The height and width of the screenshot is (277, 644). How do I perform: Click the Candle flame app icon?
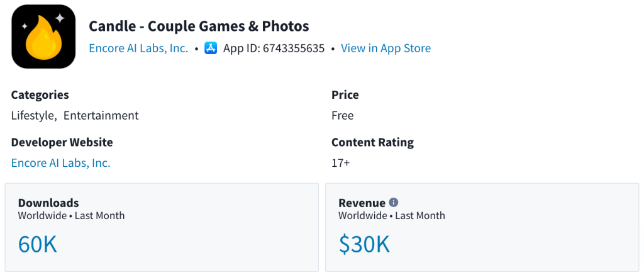43,37
